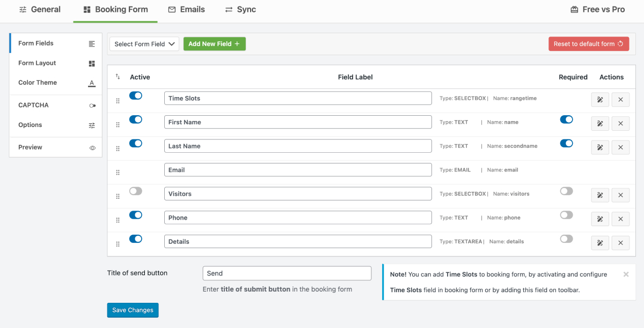644x328 pixels.
Task: Open Color Theme section
Action: [x=56, y=83]
